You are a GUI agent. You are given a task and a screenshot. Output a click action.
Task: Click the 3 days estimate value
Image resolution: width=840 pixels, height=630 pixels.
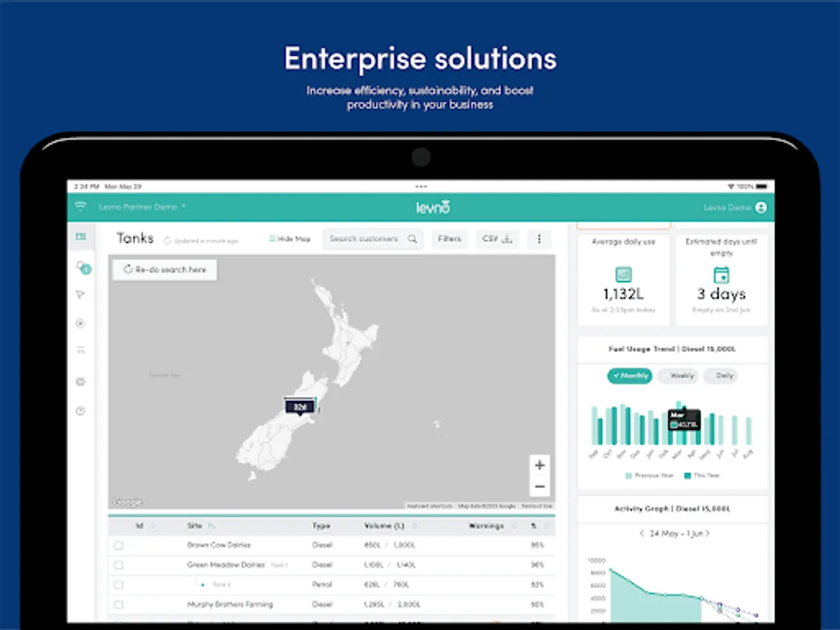click(721, 294)
